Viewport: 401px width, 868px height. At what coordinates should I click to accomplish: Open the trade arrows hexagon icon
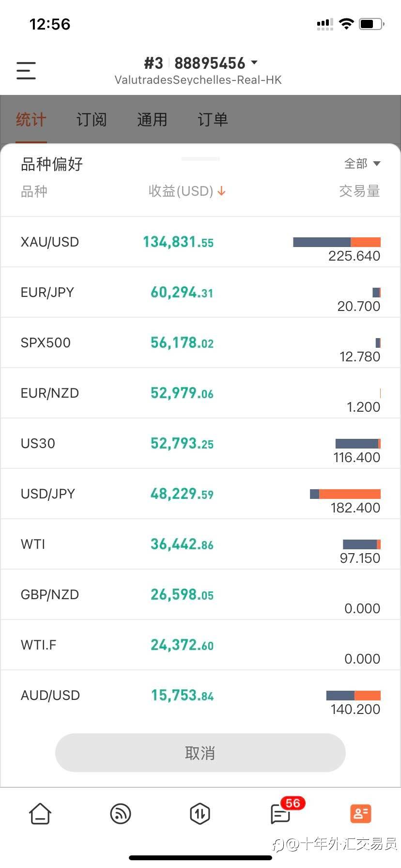pos(200,813)
